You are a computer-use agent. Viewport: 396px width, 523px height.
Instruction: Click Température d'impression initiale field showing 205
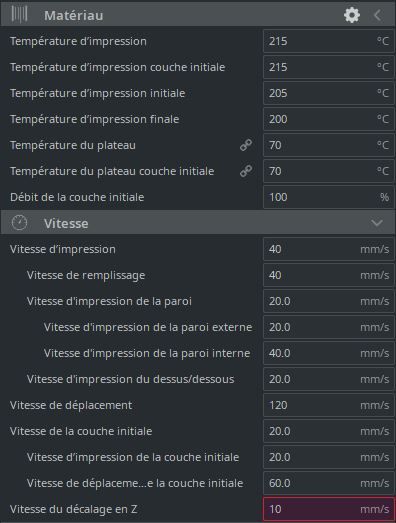click(x=329, y=93)
